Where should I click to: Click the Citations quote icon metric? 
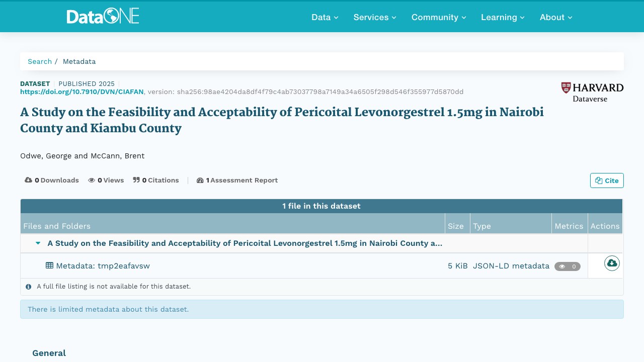tap(136, 180)
